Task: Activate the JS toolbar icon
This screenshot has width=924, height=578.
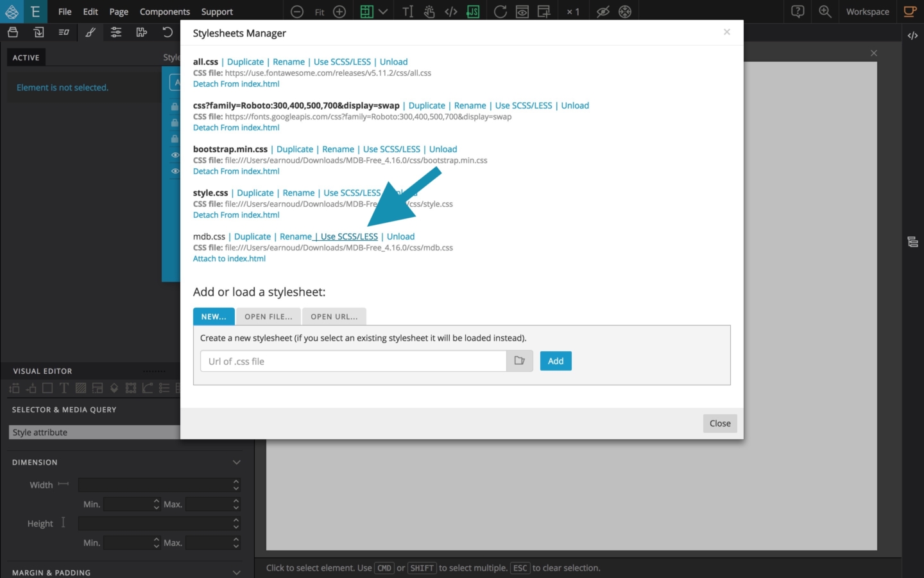Action: [x=474, y=11]
